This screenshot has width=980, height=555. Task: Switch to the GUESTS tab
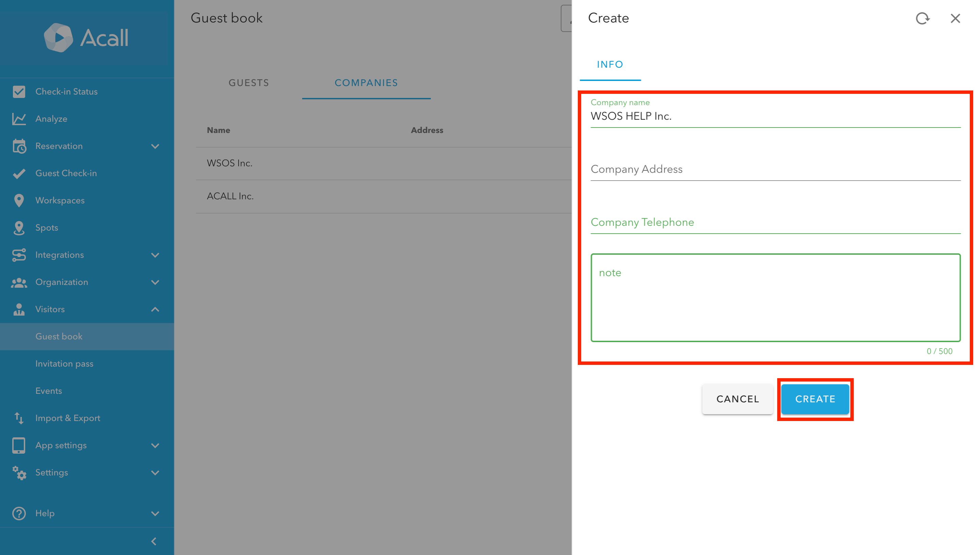click(x=249, y=83)
